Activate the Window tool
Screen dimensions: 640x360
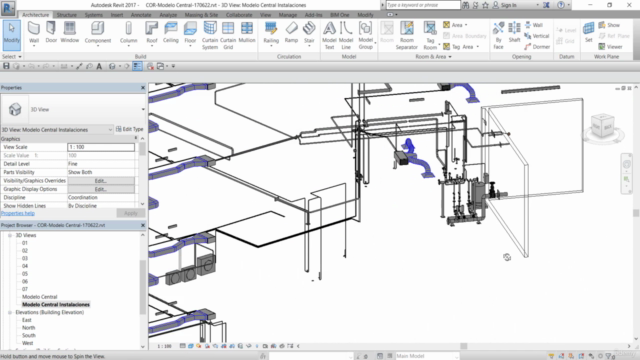[x=69, y=33]
